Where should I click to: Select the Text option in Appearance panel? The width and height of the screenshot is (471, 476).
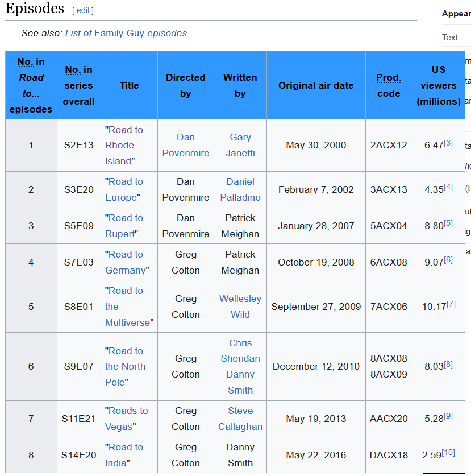(449, 38)
